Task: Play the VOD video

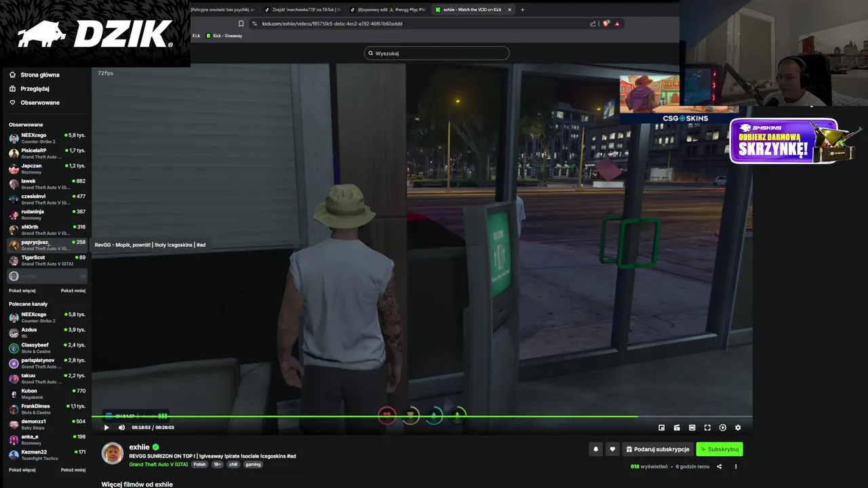Action: pyautogui.click(x=106, y=428)
